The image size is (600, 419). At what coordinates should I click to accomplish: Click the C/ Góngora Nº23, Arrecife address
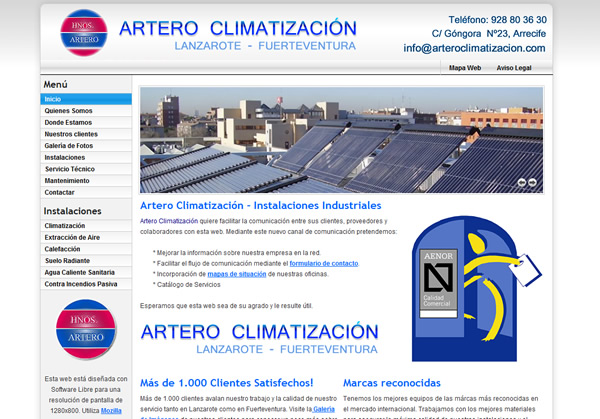[489, 34]
